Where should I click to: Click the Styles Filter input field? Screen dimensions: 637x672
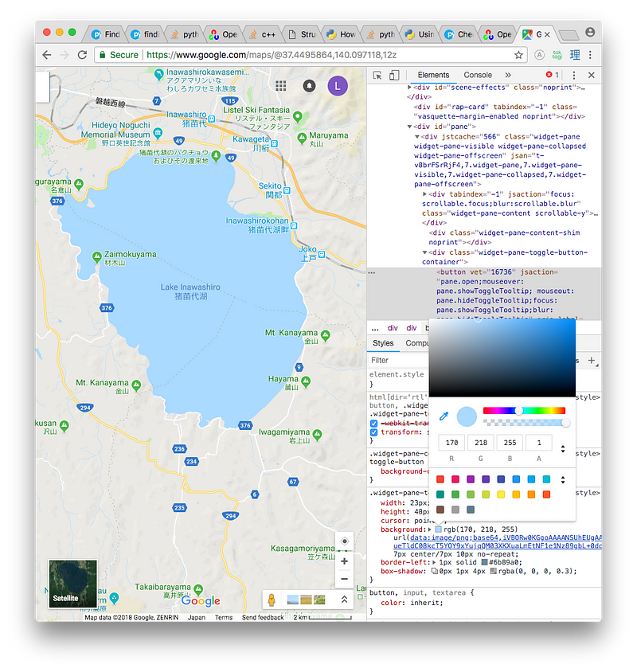point(399,361)
